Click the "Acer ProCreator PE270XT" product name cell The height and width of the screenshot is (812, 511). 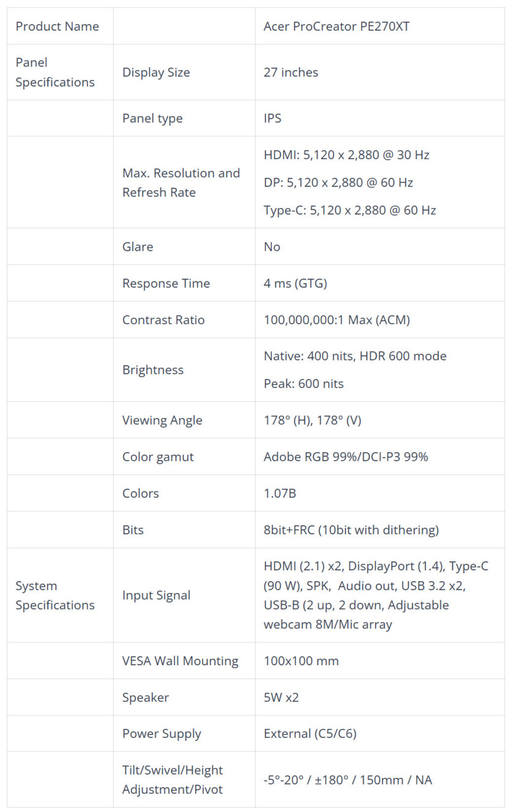point(336,26)
